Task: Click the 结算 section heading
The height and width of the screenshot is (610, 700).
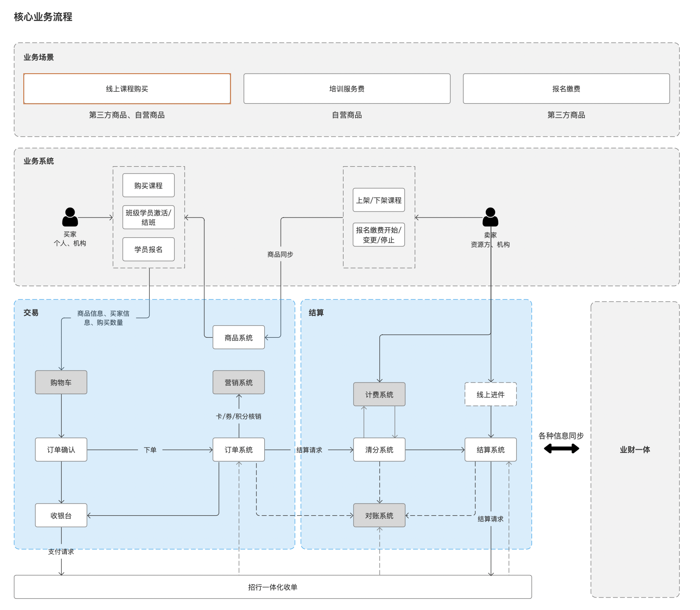Action: click(316, 313)
